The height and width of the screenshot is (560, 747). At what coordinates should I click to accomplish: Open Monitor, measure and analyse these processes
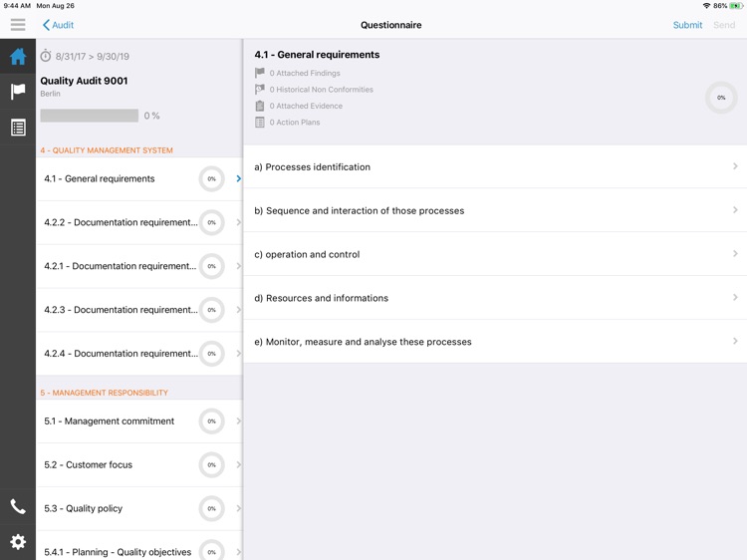(363, 342)
